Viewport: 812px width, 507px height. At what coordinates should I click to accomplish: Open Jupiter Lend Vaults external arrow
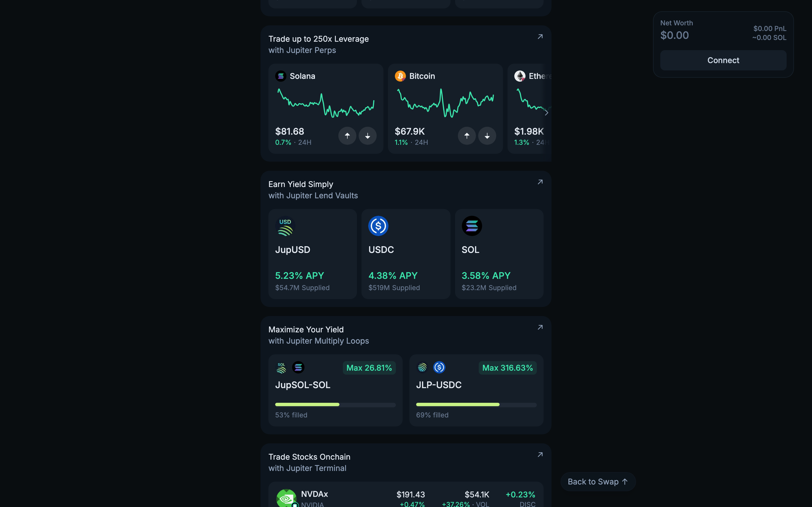pos(540,182)
